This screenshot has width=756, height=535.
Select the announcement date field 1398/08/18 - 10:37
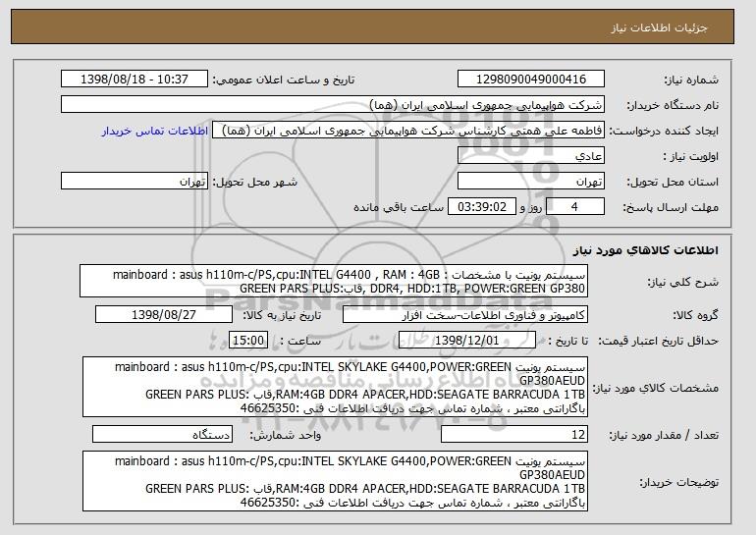click(x=135, y=80)
